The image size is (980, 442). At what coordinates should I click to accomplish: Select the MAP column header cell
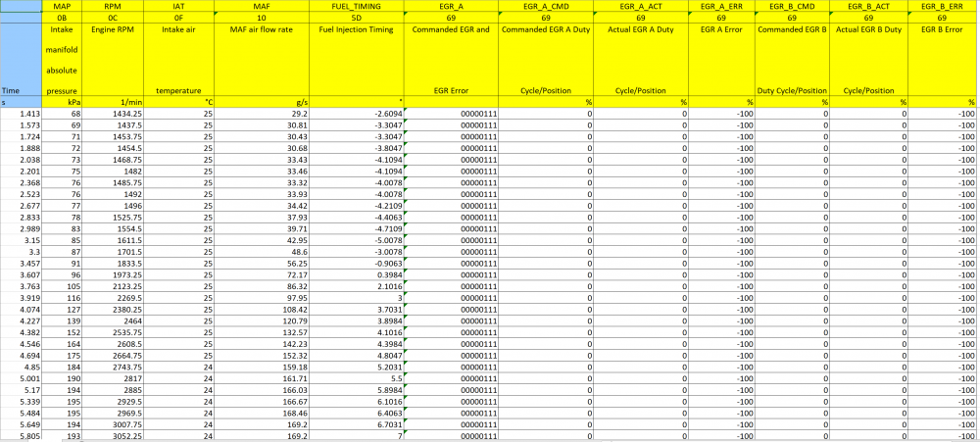tap(60, 7)
